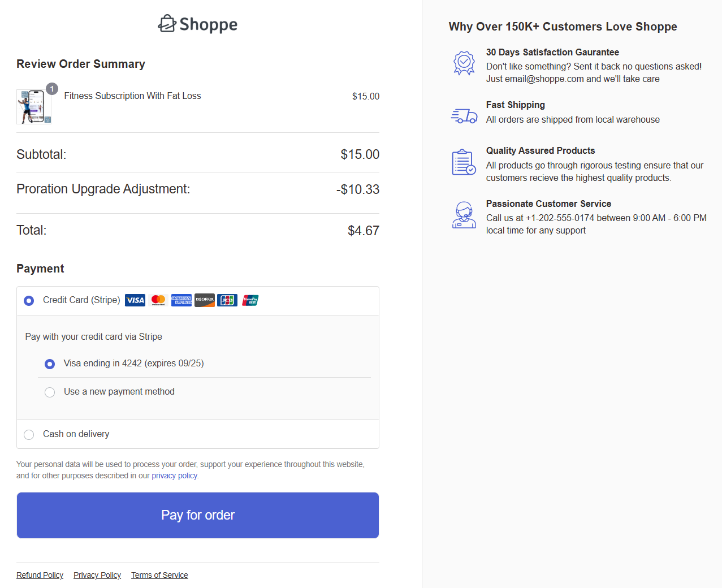Click the Discover card icon
722x588 pixels.
coord(204,300)
